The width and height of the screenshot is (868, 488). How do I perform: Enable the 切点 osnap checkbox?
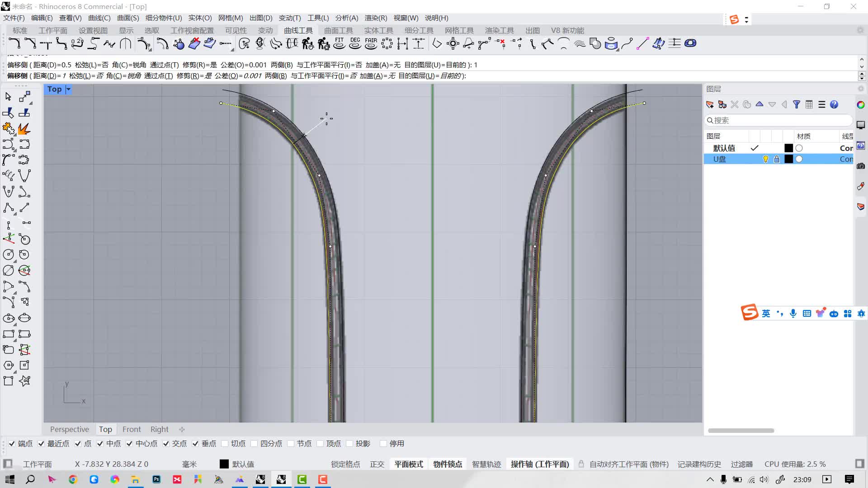(x=225, y=444)
